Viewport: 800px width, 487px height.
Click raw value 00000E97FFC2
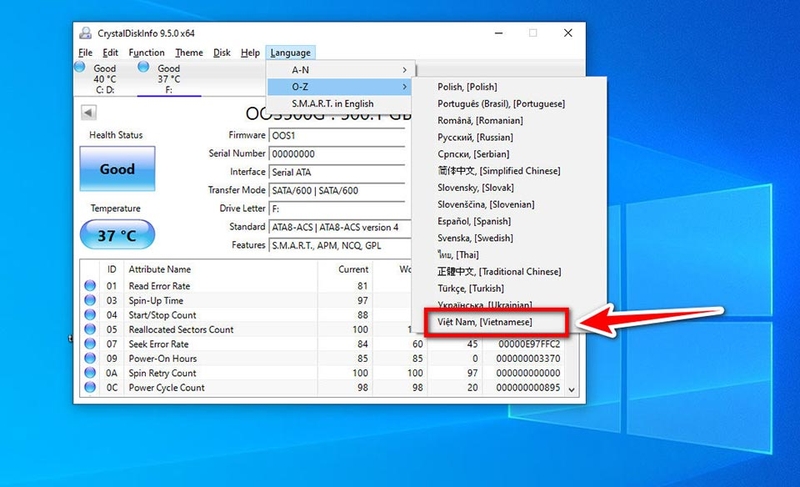[x=529, y=344]
